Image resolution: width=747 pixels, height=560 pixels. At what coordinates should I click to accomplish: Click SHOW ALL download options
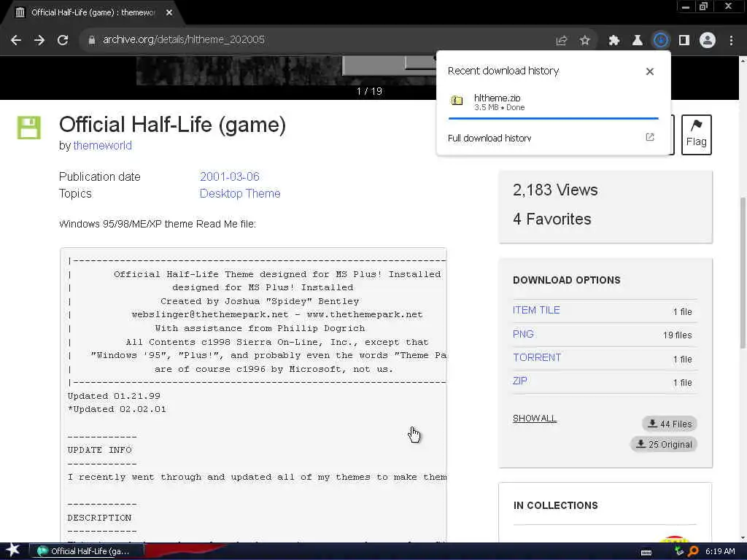tap(535, 419)
